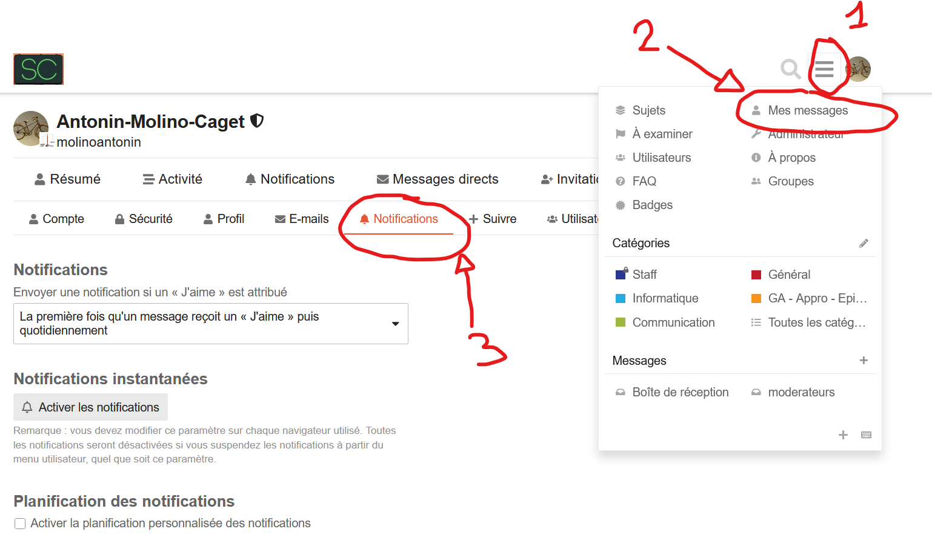Open the Messages directs tab
This screenshot has height=560, width=932.
pos(438,179)
